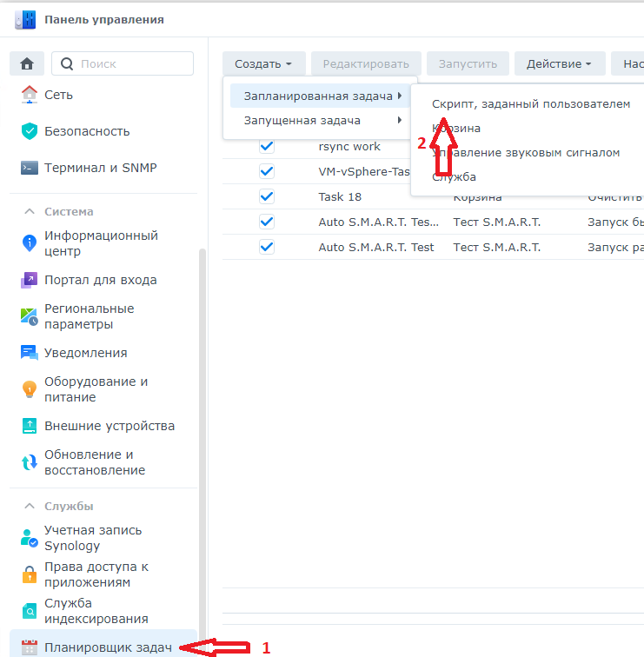The width and height of the screenshot is (644, 657).
Task: Choose Скрипт, заданный пользователем
Action: 530,103
